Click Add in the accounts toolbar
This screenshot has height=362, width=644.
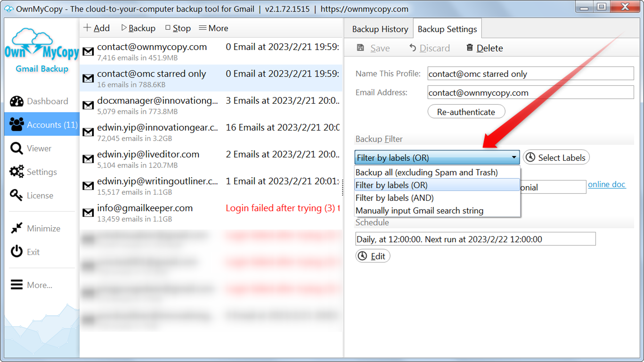pos(97,28)
